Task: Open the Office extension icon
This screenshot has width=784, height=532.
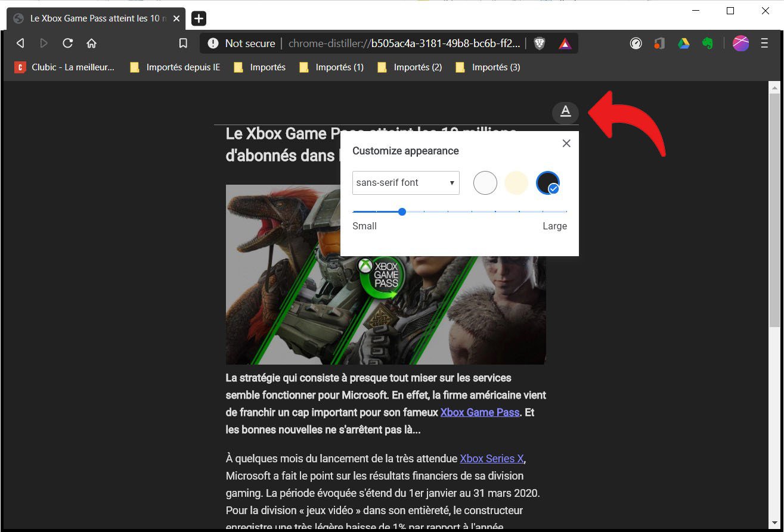Action: 659,43
